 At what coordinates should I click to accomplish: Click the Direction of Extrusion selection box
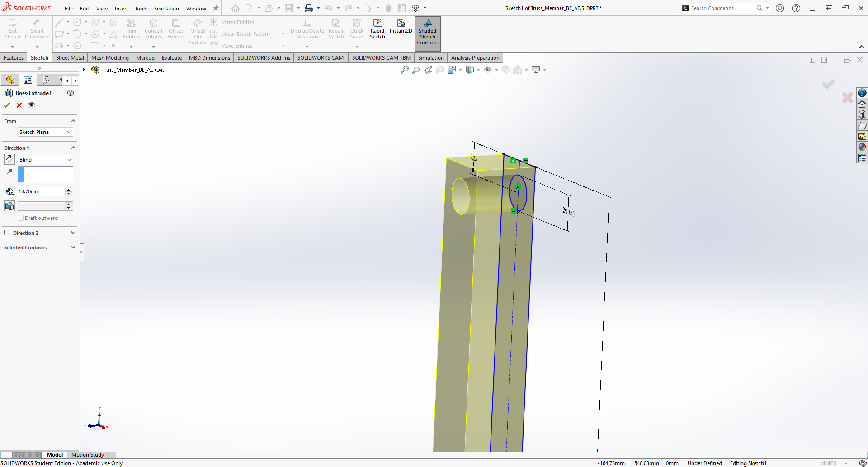pyautogui.click(x=48, y=174)
